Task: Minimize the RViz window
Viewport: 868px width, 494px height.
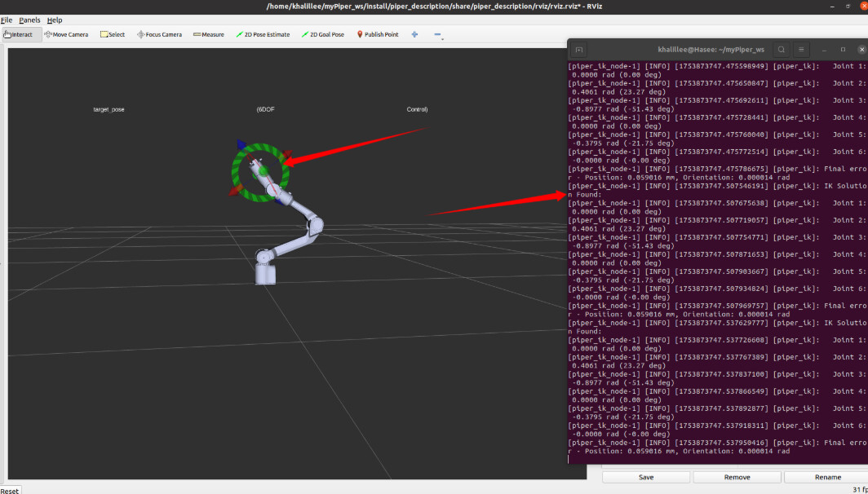Action: [x=831, y=6]
